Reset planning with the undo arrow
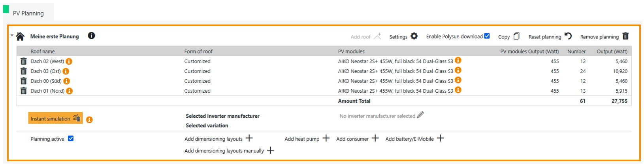 pos(568,36)
